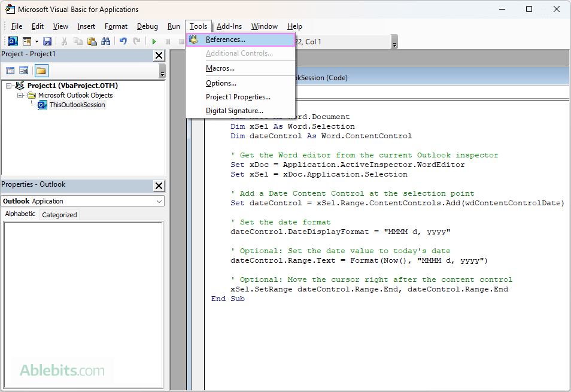Open the File menu

click(x=17, y=26)
